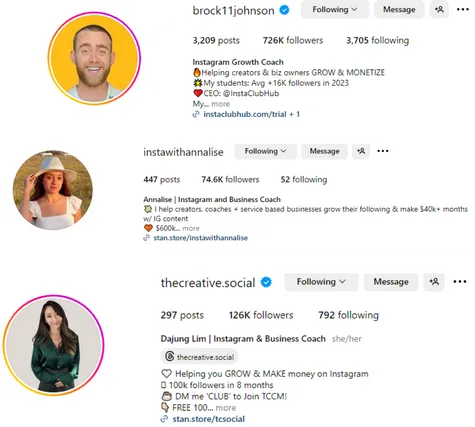Click the Threads badge thecreative.social

click(199, 357)
